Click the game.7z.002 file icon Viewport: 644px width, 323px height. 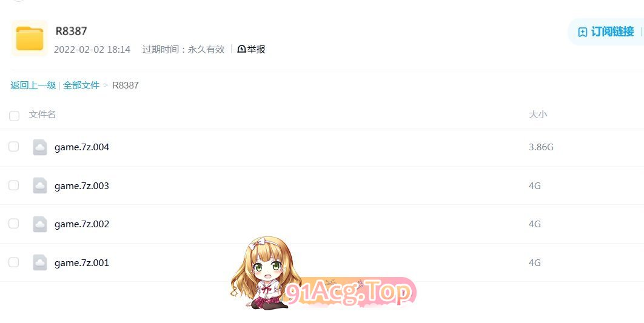coord(40,224)
